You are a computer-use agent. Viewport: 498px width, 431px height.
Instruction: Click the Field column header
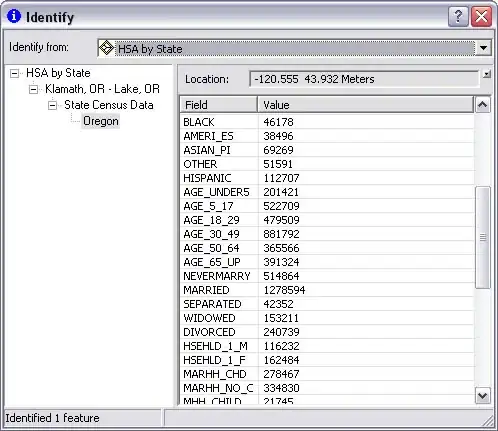coord(218,105)
